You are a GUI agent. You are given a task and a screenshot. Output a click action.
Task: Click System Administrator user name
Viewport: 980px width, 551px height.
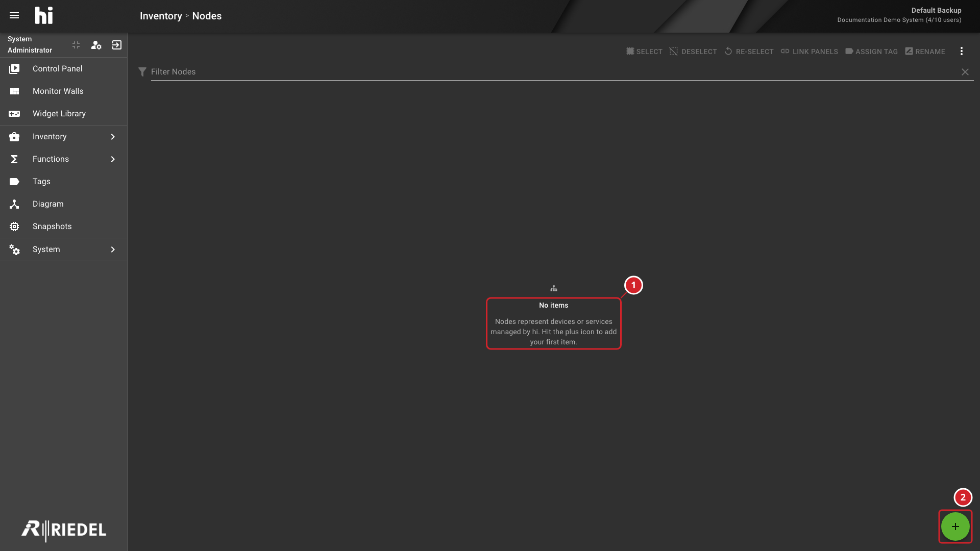pos(30,44)
